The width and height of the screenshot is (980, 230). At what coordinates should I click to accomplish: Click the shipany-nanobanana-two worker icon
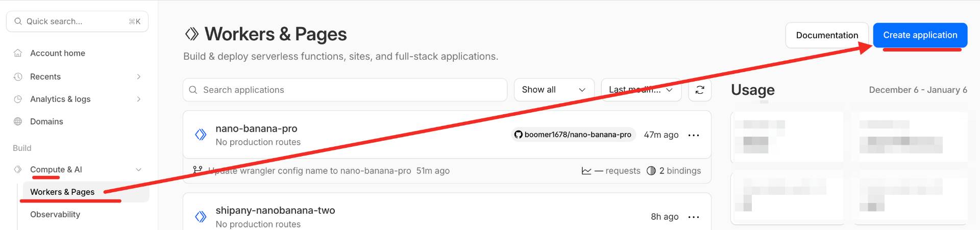201,217
